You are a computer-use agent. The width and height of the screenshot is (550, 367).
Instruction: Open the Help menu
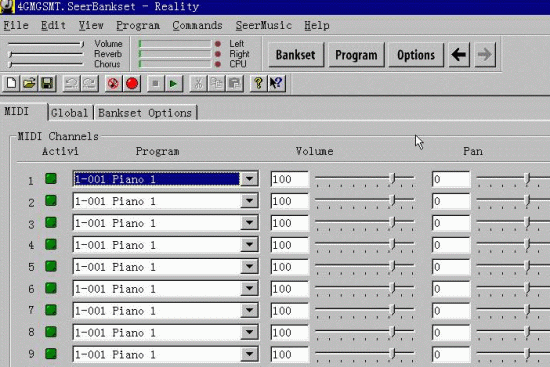(x=317, y=25)
